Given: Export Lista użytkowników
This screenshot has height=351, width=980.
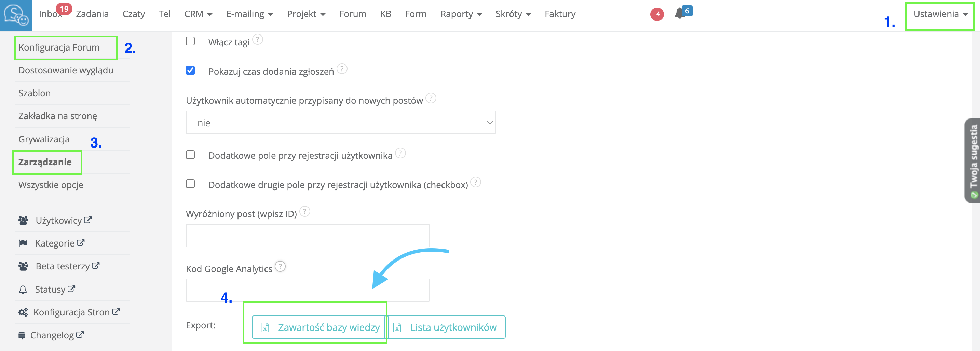Looking at the screenshot, I should tap(446, 327).
